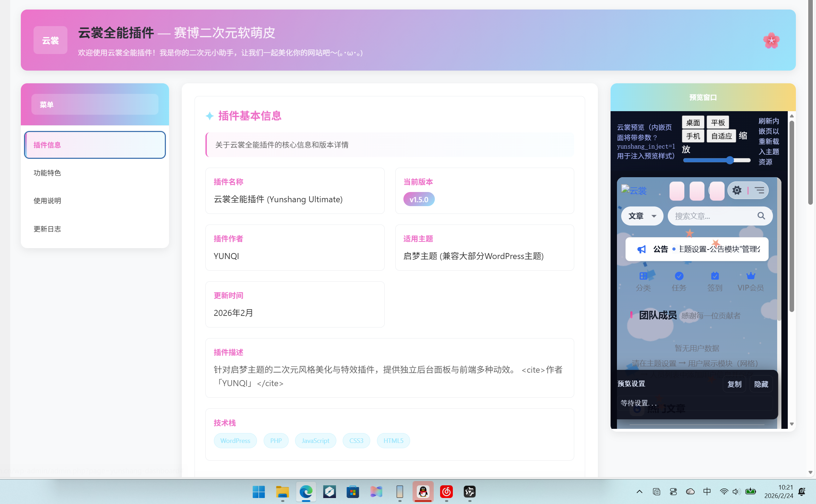Click the 启梦主题 compatible theme value
Viewport: 816px width, 504px height.
pos(473,256)
